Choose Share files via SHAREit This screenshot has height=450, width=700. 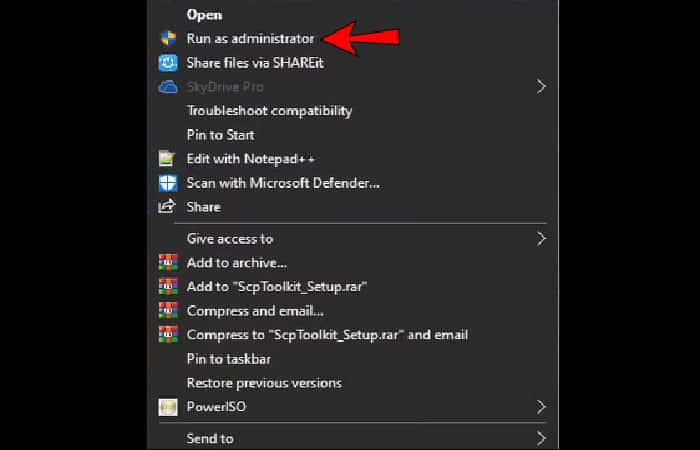(x=255, y=63)
